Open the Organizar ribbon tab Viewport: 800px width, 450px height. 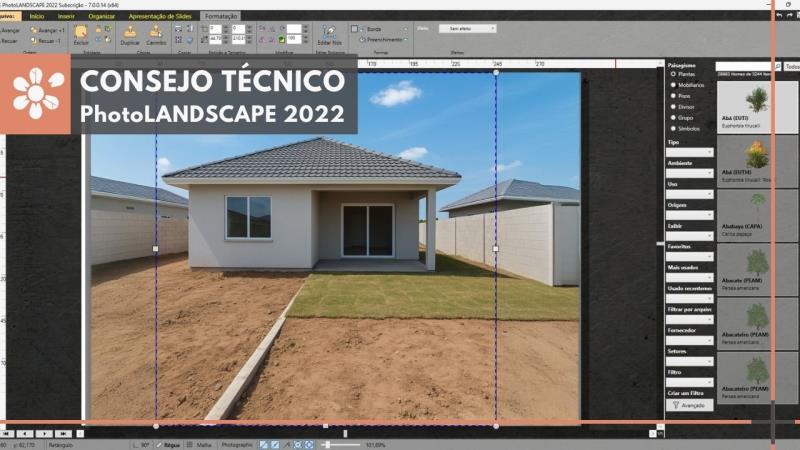coord(102,16)
